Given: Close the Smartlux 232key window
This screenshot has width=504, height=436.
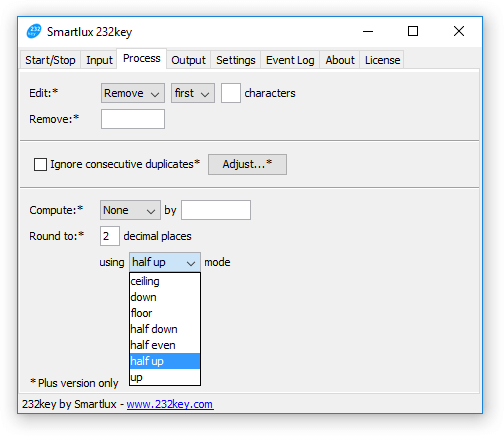Looking at the screenshot, I should (x=459, y=31).
